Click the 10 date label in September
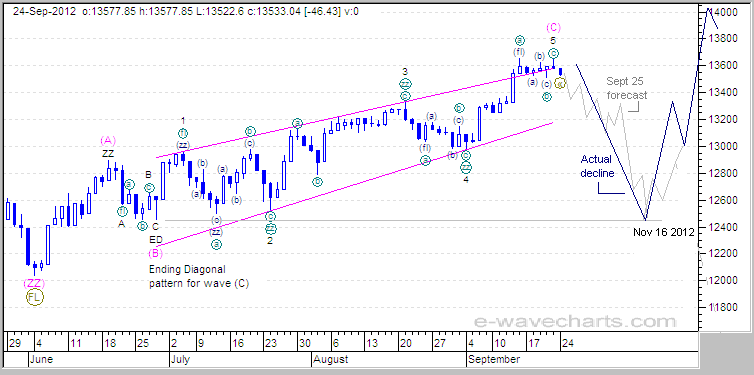The height and width of the screenshot is (375, 754). click(502, 344)
